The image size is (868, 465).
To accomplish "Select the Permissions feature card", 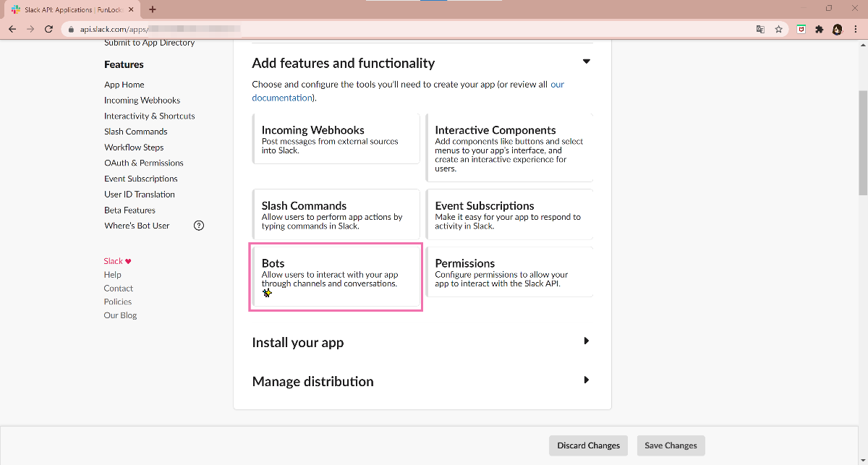I will pyautogui.click(x=509, y=272).
